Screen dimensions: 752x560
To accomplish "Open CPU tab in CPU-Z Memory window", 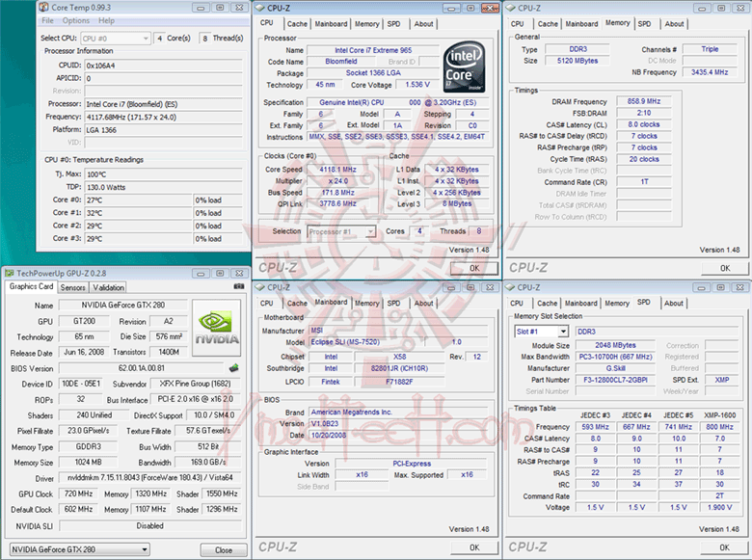I will click(518, 24).
